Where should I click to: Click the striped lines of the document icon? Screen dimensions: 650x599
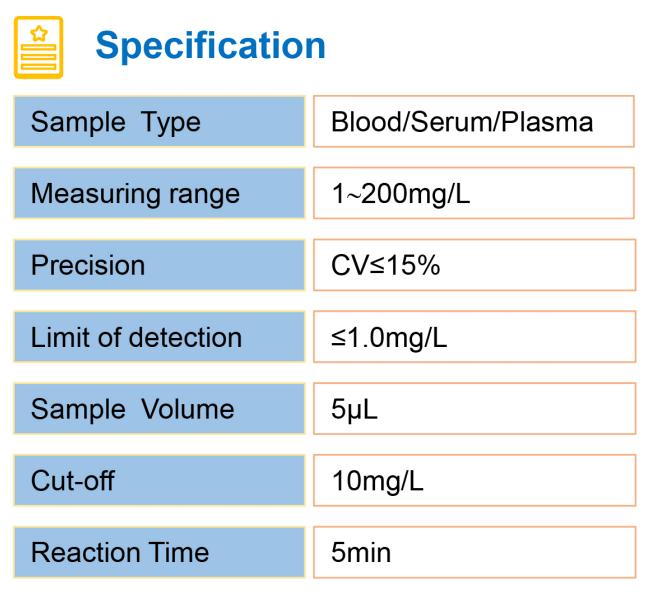pos(39,57)
